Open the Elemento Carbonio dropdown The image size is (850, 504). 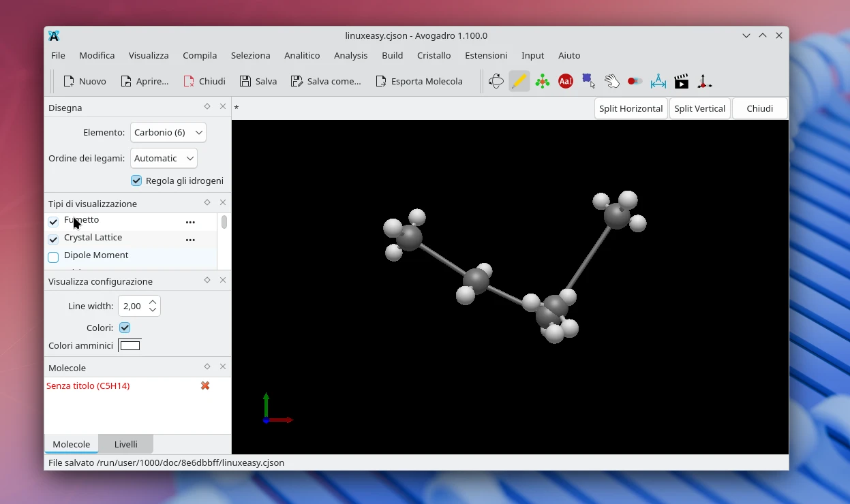click(x=168, y=132)
